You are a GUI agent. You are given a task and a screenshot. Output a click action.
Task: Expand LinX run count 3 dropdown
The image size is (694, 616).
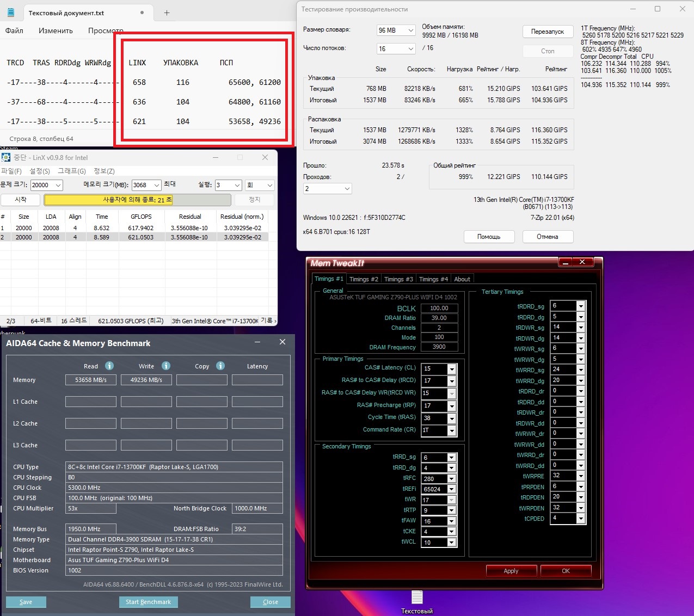(x=237, y=185)
